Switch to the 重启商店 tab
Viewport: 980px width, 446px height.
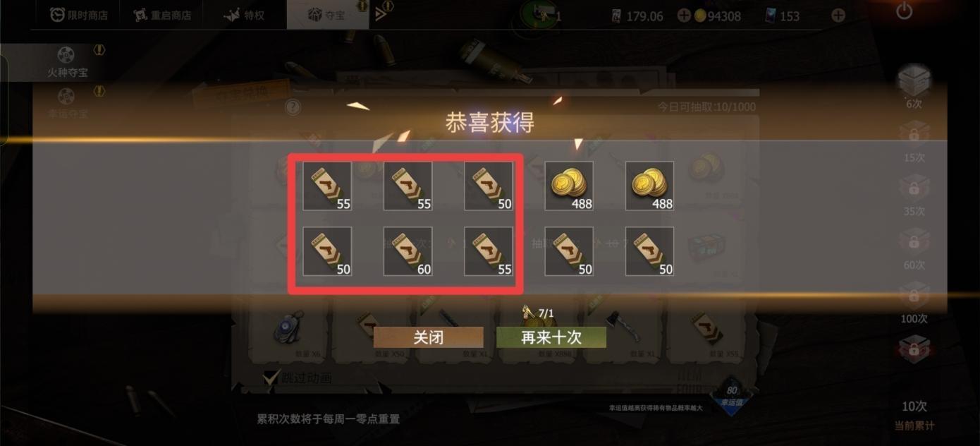click(162, 15)
